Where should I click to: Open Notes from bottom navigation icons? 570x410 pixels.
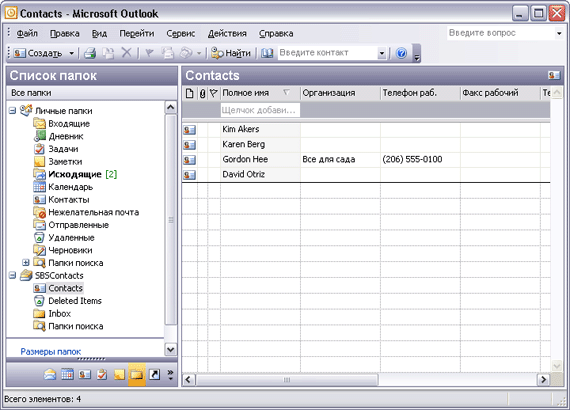click(119, 374)
